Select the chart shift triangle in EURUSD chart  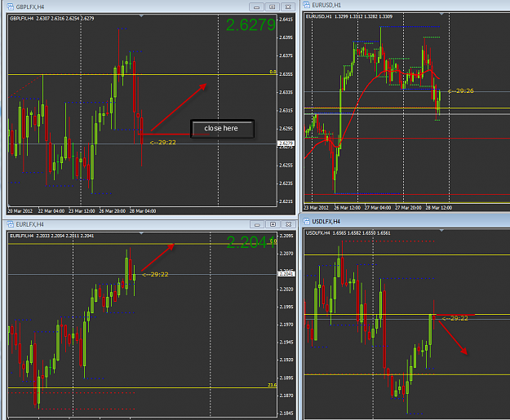(441, 15)
